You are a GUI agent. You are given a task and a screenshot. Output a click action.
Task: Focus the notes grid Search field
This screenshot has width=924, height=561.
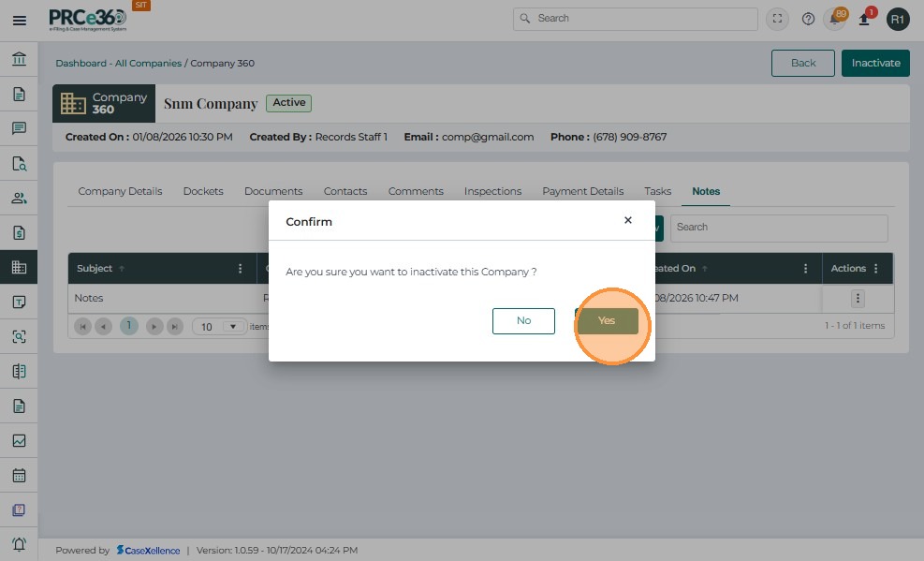[779, 228]
